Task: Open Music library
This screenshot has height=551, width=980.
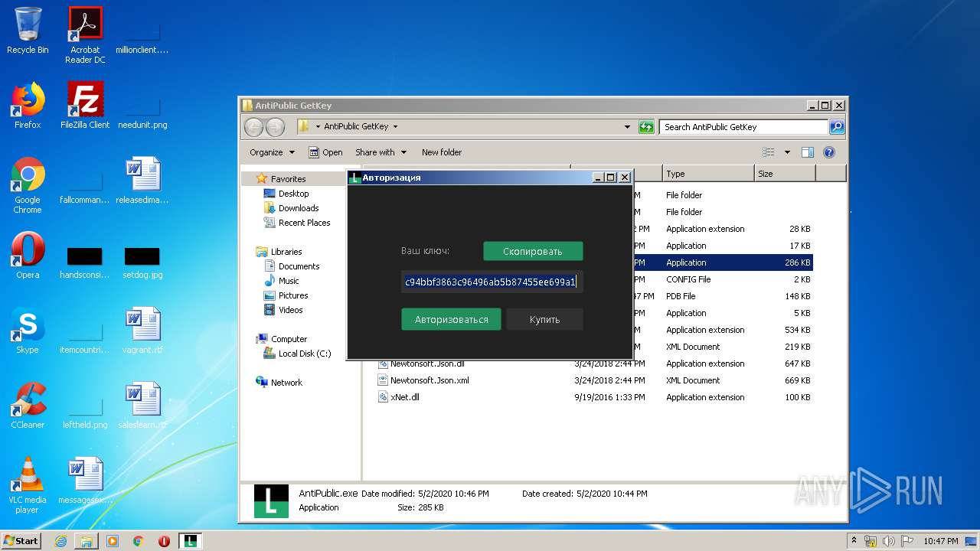Action: point(289,281)
